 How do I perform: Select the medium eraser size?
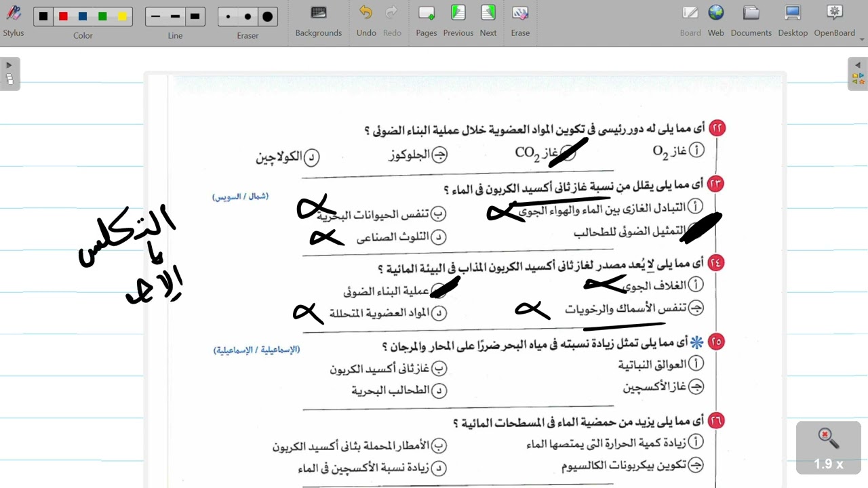pos(248,16)
